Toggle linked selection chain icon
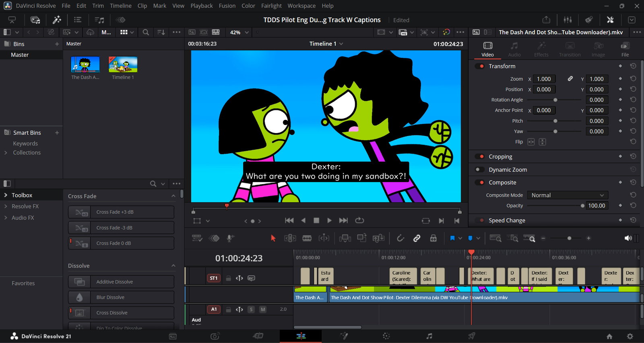 coord(417,238)
